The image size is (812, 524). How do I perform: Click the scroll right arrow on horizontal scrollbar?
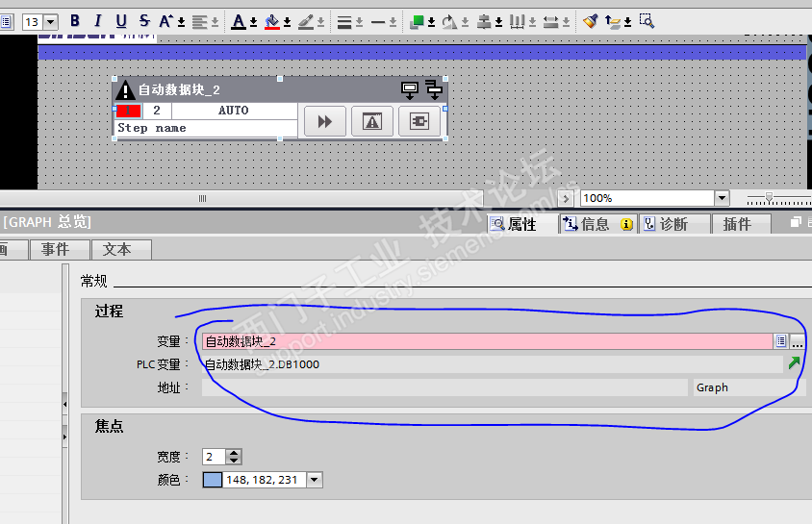pyautogui.click(x=566, y=199)
